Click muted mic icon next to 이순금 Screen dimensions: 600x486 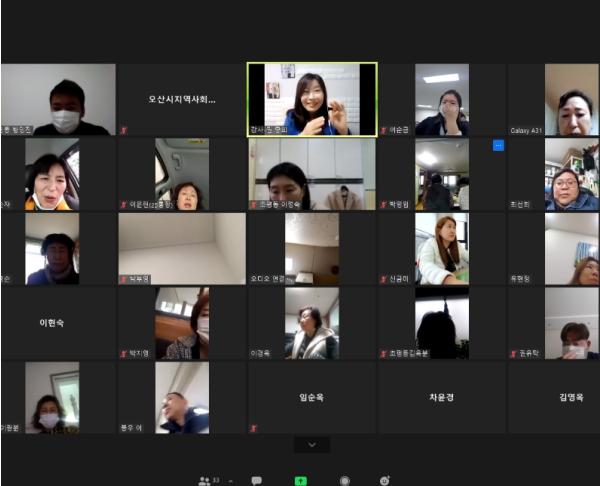point(383,130)
